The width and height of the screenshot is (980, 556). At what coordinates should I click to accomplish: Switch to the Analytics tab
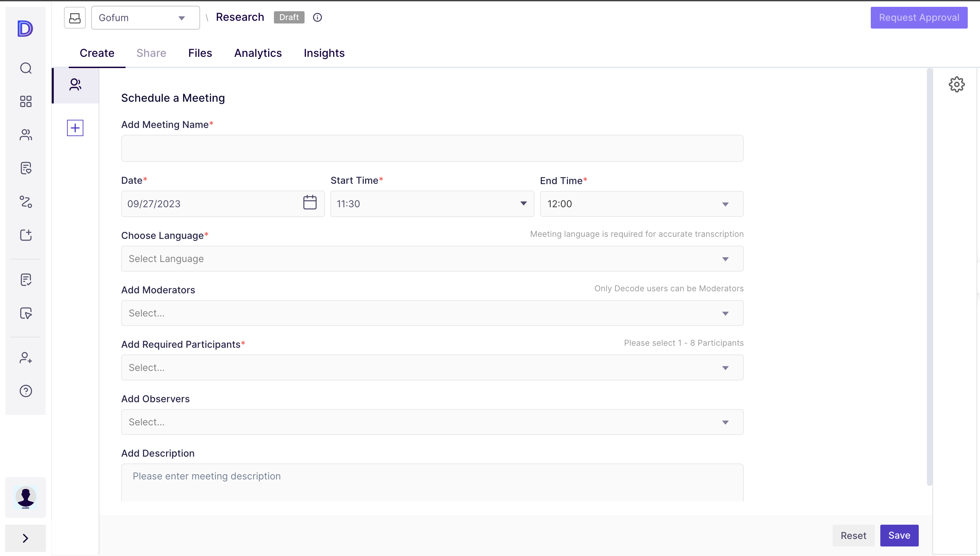click(258, 53)
